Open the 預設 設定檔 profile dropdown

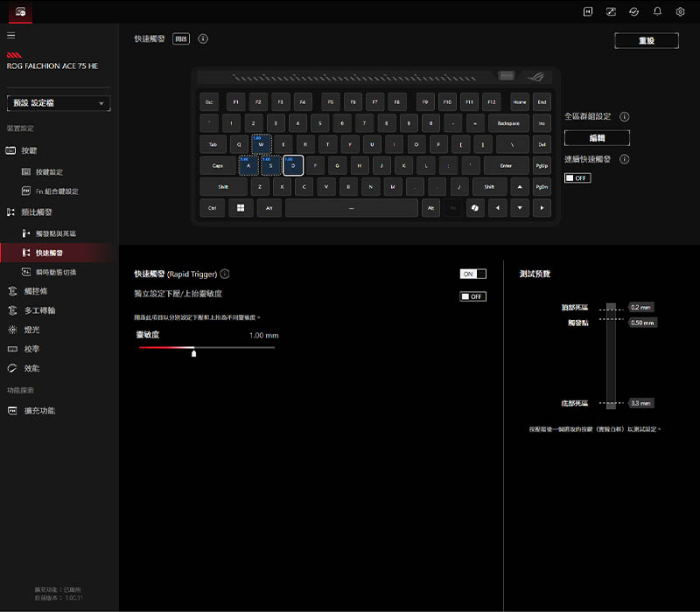pyautogui.click(x=58, y=103)
